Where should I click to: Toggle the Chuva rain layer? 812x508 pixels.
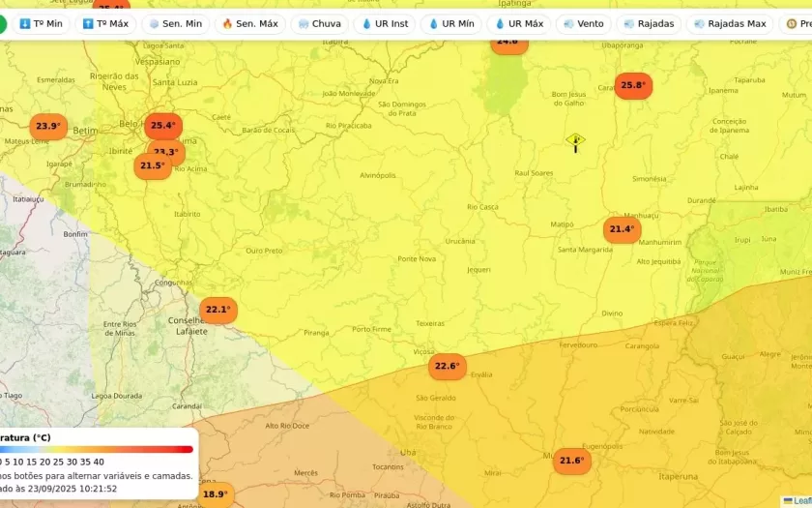click(318, 24)
